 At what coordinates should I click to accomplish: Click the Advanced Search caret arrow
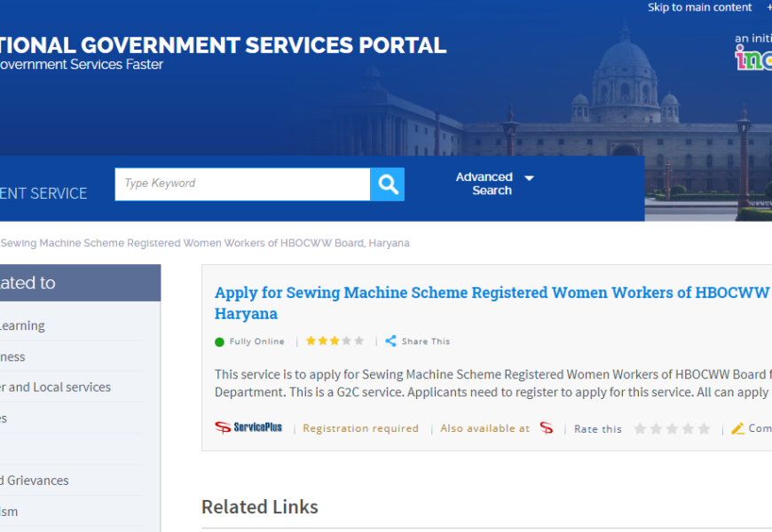[x=530, y=178]
